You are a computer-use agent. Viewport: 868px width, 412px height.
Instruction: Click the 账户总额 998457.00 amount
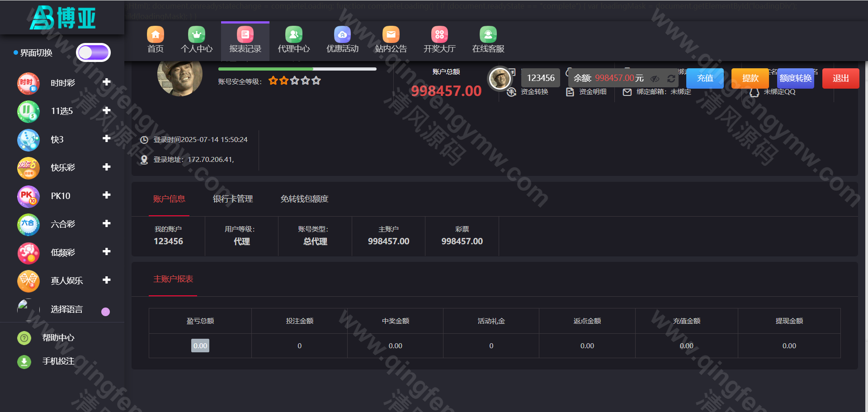(x=446, y=91)
